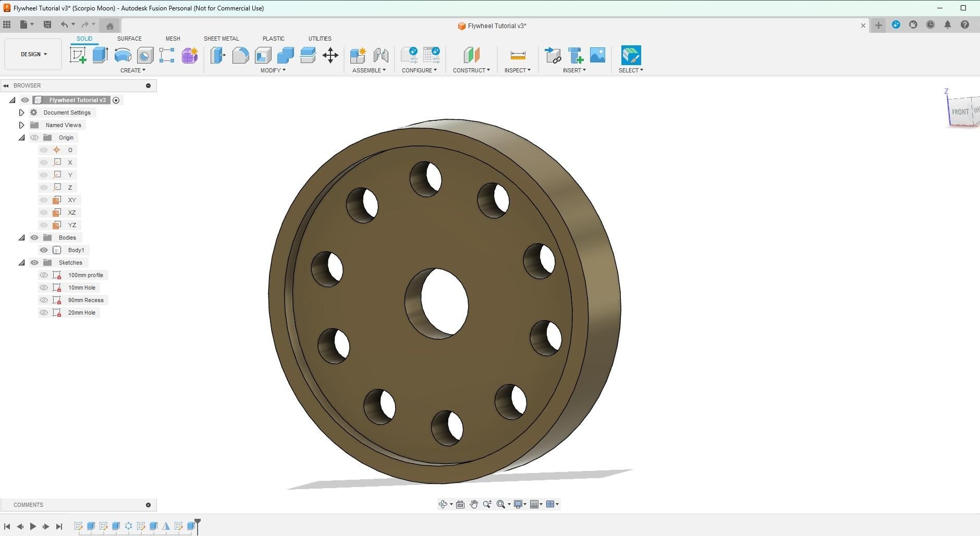Select the Body1 tree item
This screenshot has width=980, height=536.
pyautogui.click(x=76, y=250)
